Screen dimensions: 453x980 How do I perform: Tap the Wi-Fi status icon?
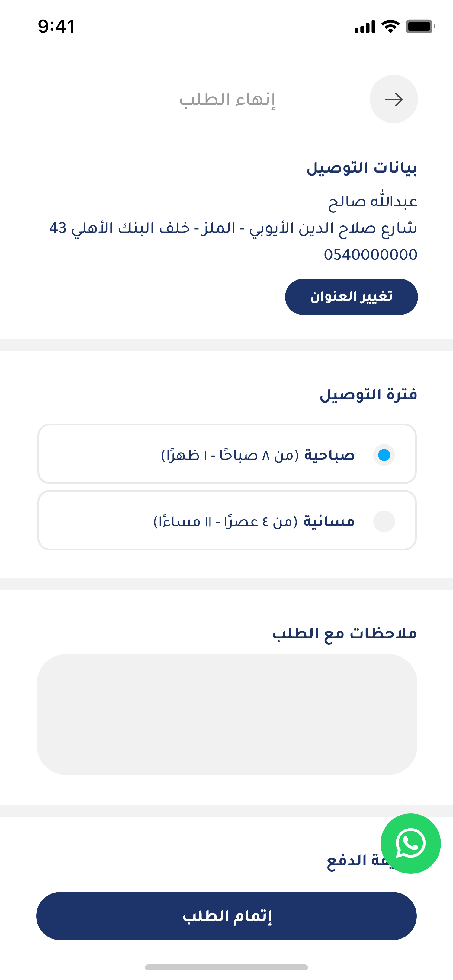point(390,27)
